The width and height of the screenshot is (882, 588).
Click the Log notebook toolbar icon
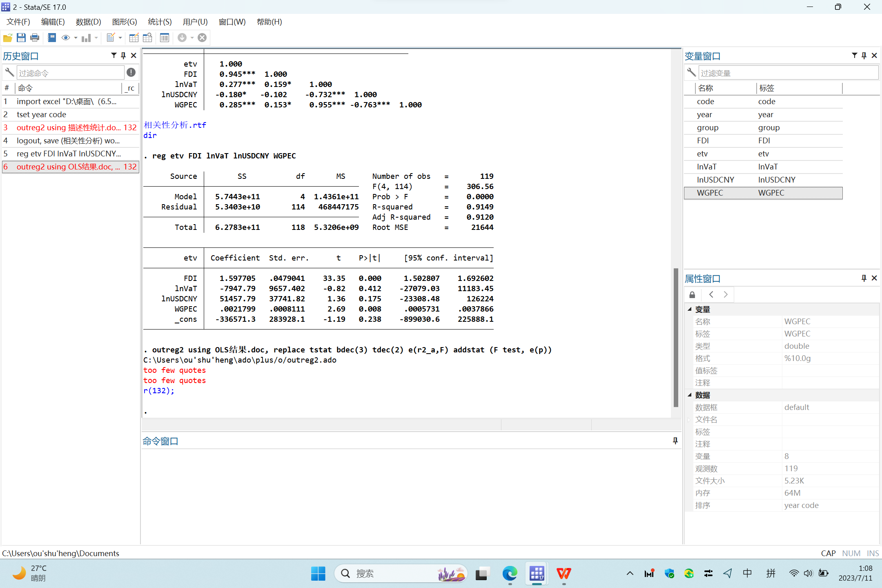(52, 38)
